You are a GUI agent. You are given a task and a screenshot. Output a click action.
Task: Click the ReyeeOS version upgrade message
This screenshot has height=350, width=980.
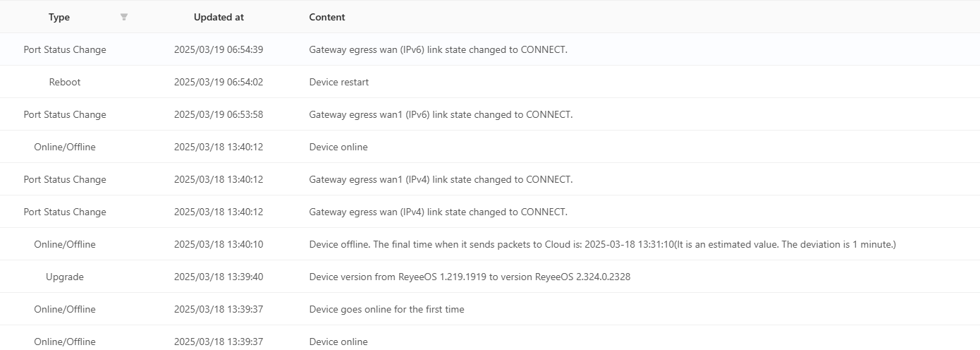coord(470,277)
